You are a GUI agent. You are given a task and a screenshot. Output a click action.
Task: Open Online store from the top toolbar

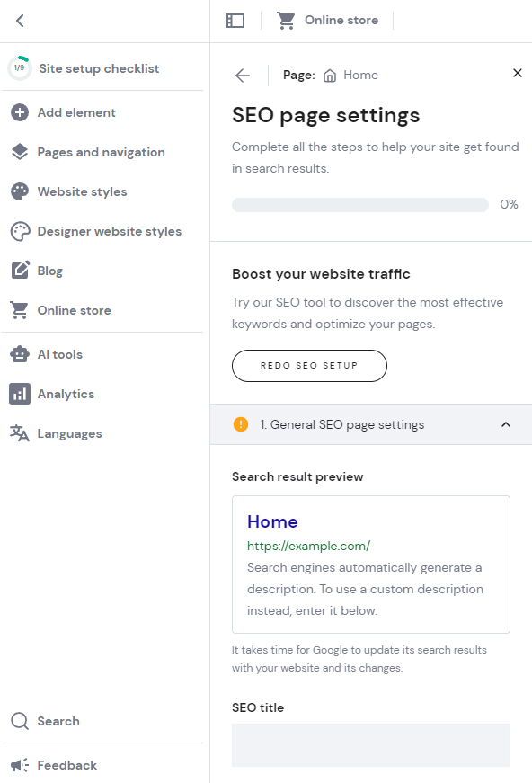(327, 21)
